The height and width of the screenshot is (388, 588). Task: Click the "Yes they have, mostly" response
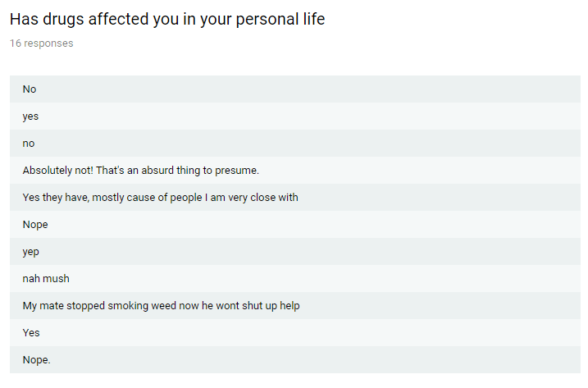(x=160, y=197)
